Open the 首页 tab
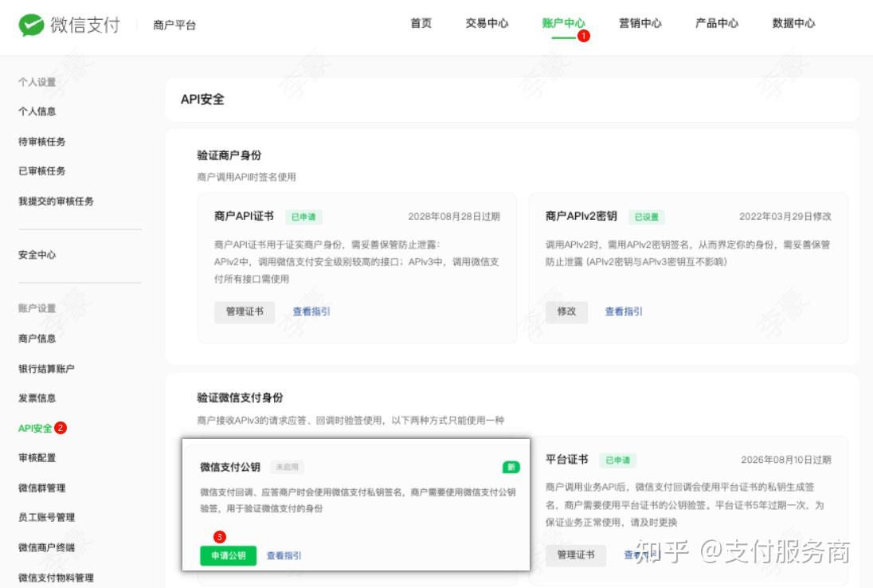873x588 pixels. coord(421,23)
